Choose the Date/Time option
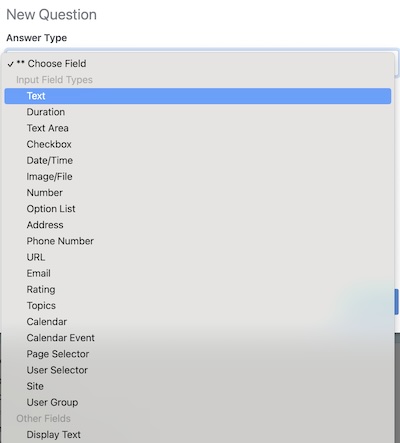This screenshot has height=443, width=400. (x=198, y=160)
